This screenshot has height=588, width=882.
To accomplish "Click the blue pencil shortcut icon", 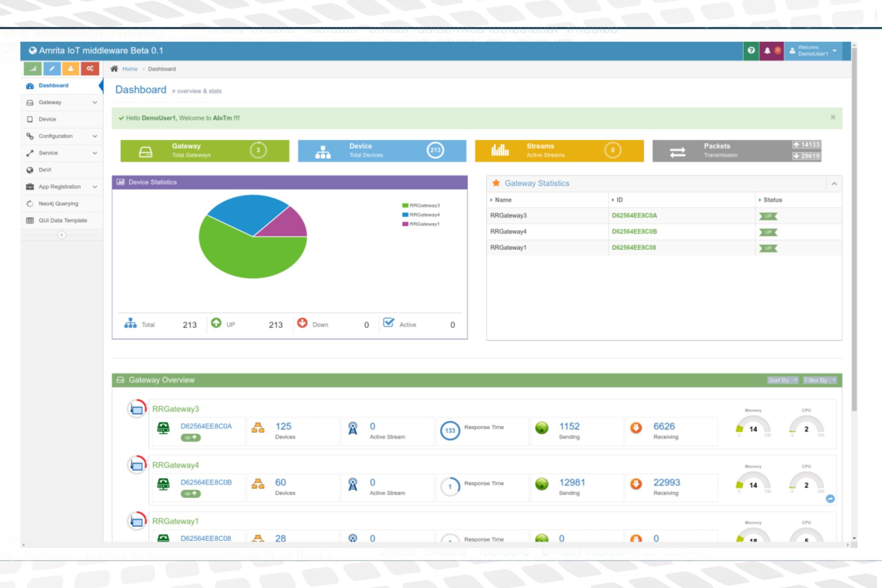I will click(52, 68).
